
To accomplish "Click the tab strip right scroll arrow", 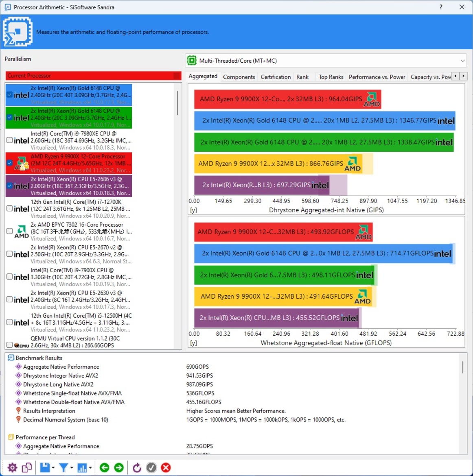I will (463, 76).
